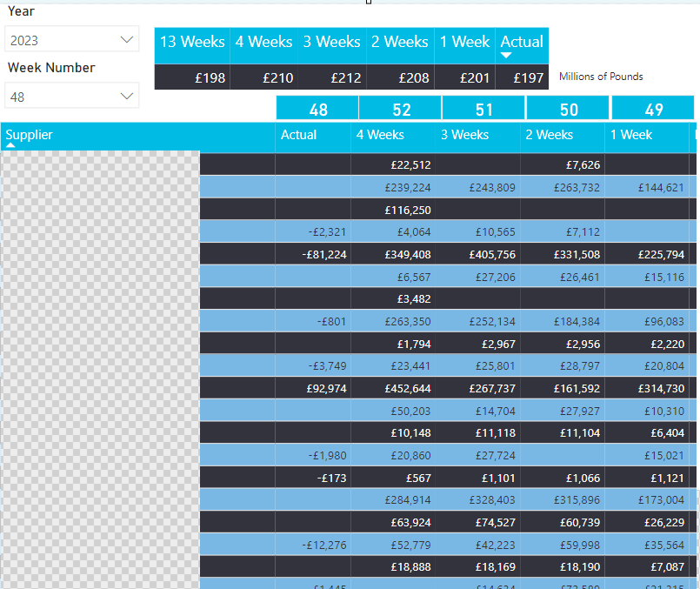The image size is (700, 589).
Task: Select cell £74,527
Action: coord(495,523)
